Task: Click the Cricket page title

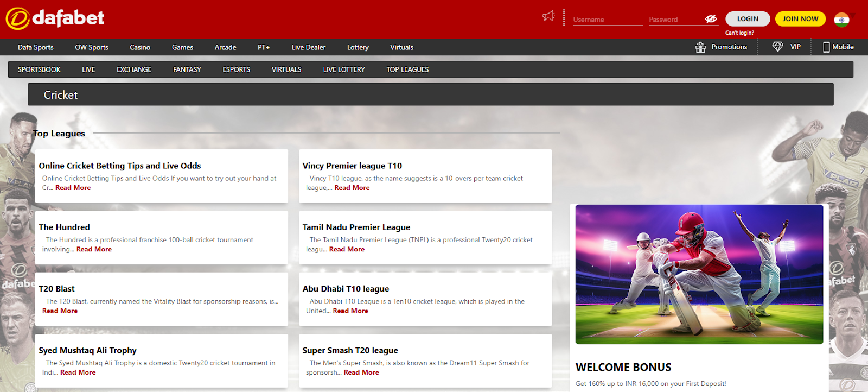Action: click(x=61, y=95)
